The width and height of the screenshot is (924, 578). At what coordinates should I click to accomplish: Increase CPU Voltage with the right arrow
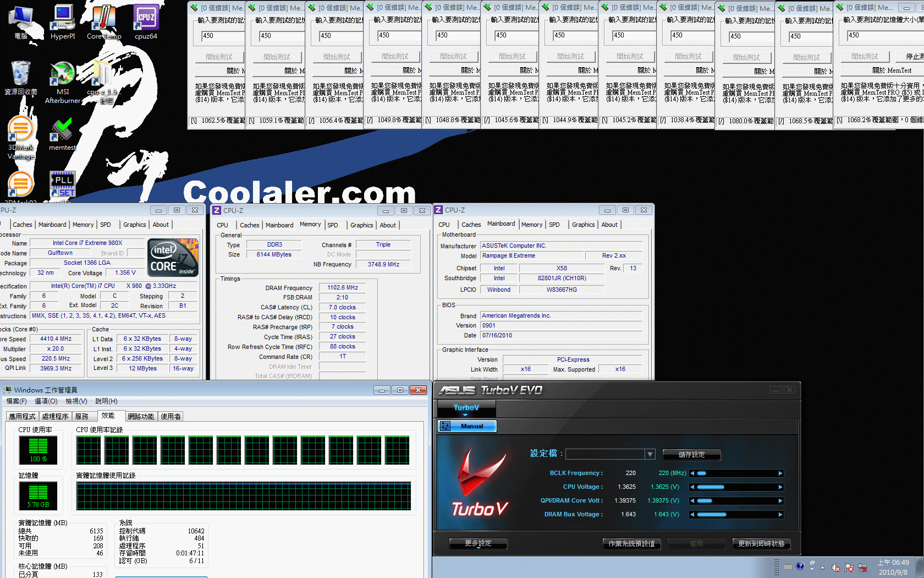[780, 487]
